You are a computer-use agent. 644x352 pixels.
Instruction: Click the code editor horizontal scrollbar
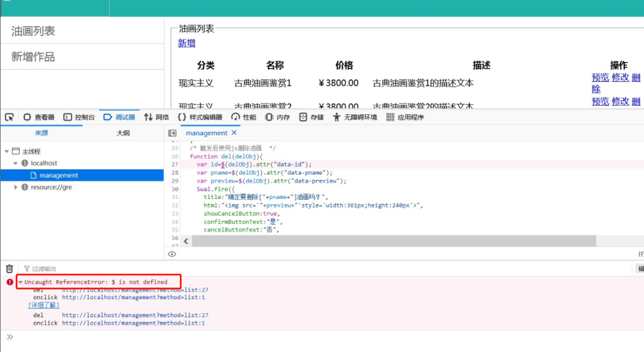pyautogui.click(x=394, y=241)
